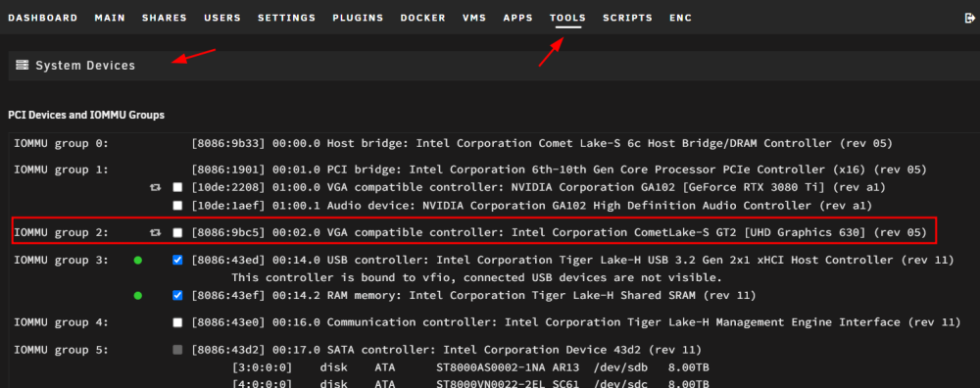The image size is (980, 388).
Task: Open the Plugins tab
Action: [x=358, y=18]
